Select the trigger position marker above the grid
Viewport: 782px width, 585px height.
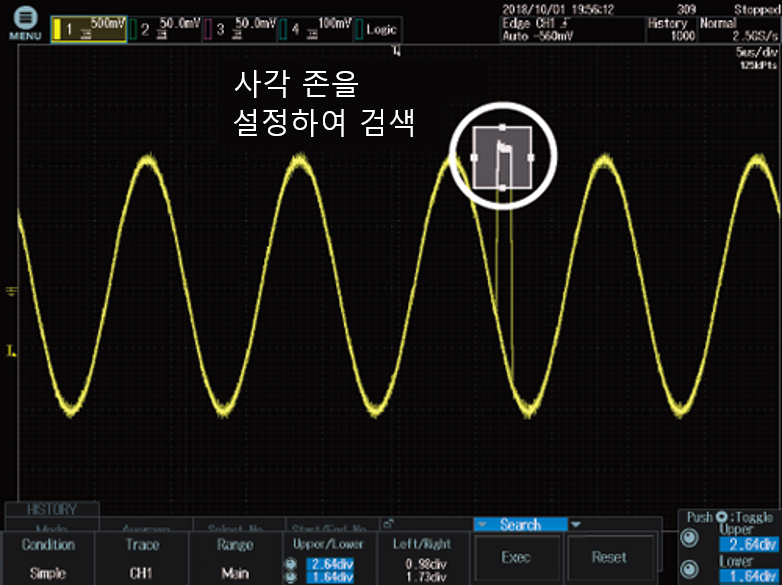click(x=397, y=50)
